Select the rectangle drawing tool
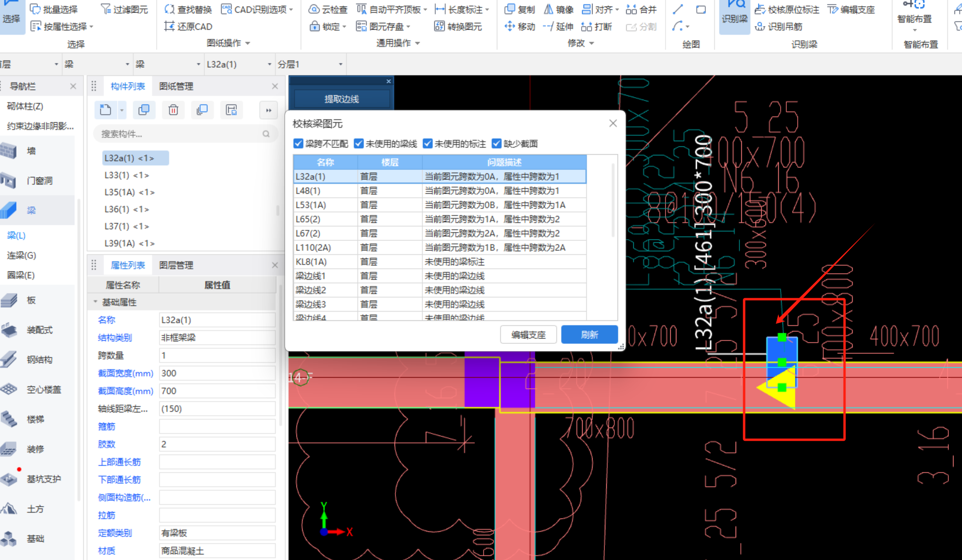This screenshot has height=560, width=962. click(701, 9)
